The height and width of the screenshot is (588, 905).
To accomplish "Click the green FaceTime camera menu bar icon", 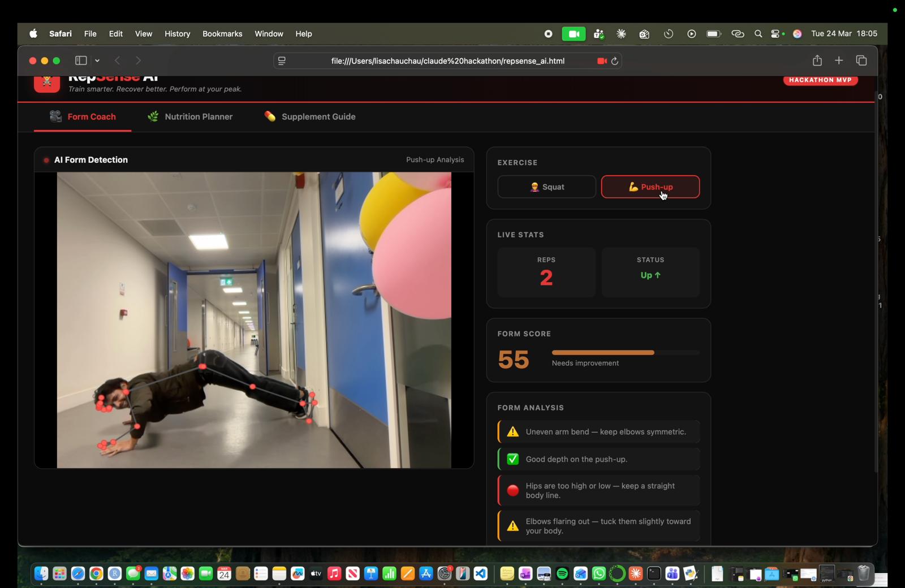I will tap(574, 34).
